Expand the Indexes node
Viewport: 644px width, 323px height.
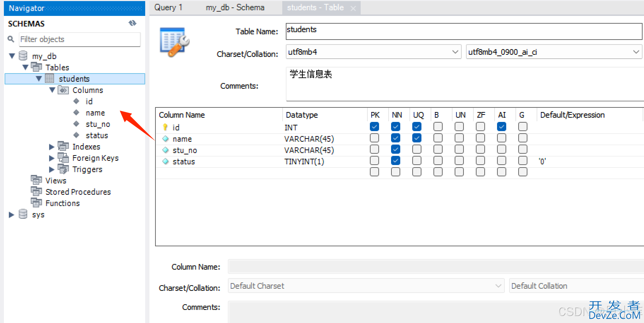52,147
